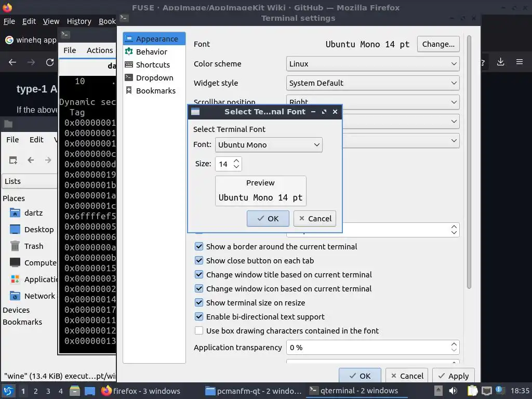The height and width of the screenshot is (399, 532).
Task: Click the application launcher menu icon
Action: click(8, 391)
